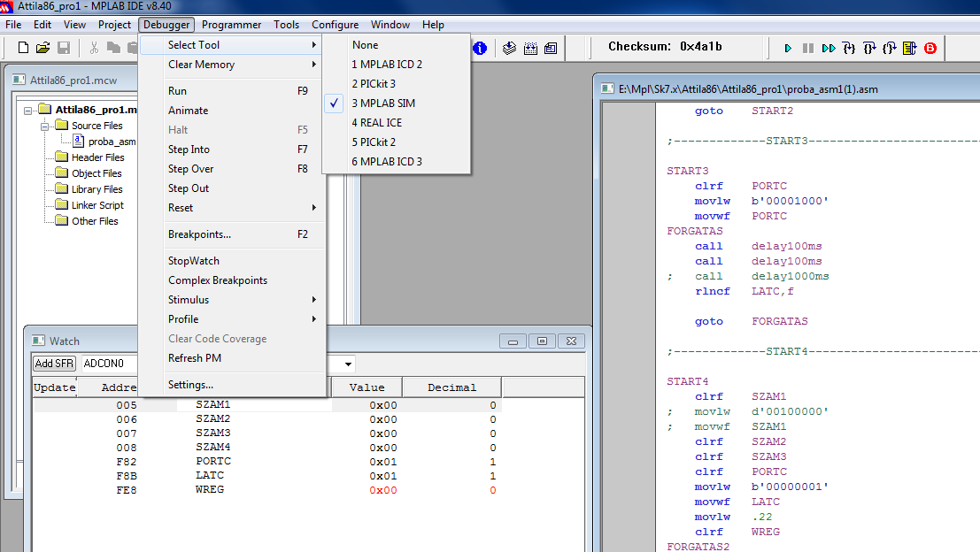Collapse the Attila86_pro1 project tree node

point(28,111)
